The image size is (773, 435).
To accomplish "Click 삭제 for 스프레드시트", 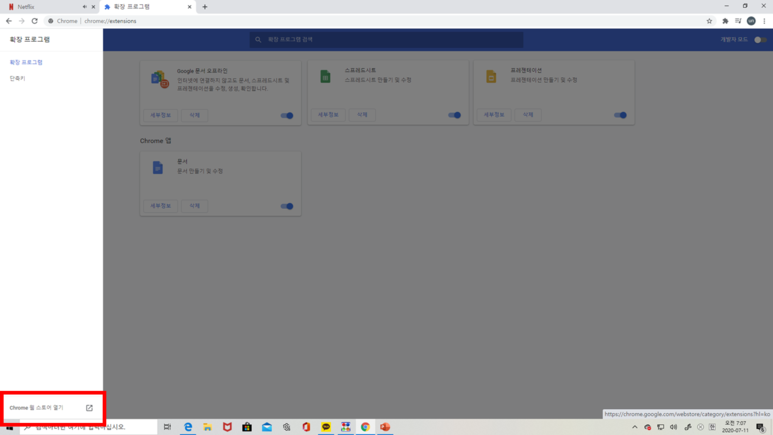I will click(x=362, y=114).
